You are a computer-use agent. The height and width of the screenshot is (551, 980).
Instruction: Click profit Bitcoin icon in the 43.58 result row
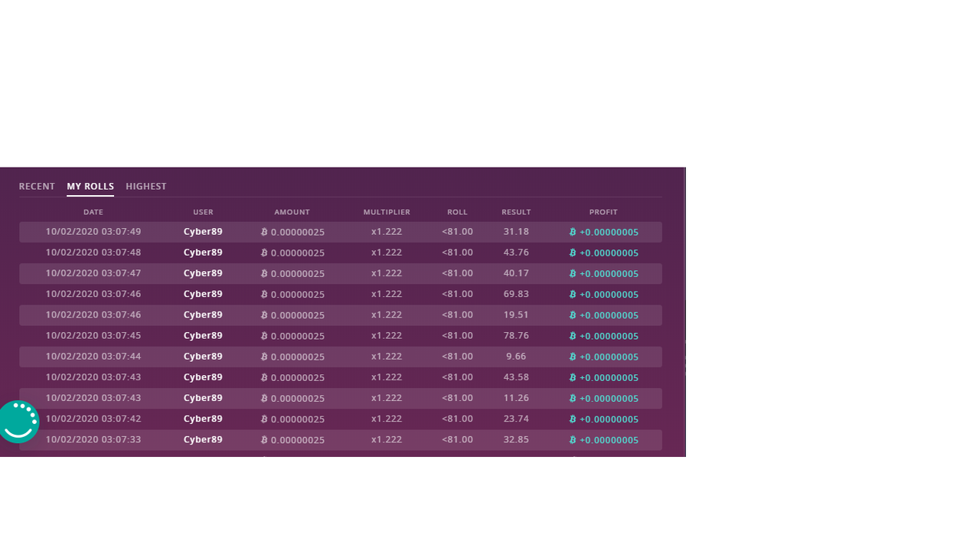point(573,377)
